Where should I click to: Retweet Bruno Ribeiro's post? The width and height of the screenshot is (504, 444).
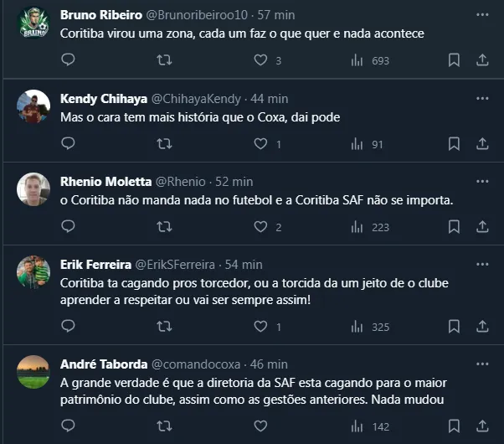click(165, 60)
